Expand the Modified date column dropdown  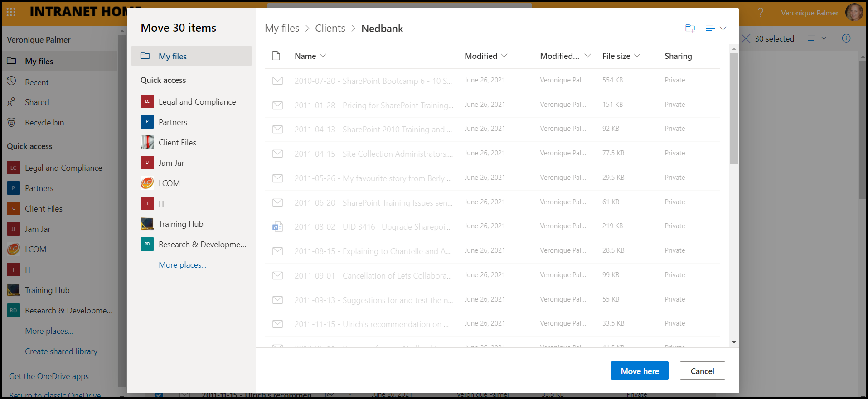click(504, 56)
